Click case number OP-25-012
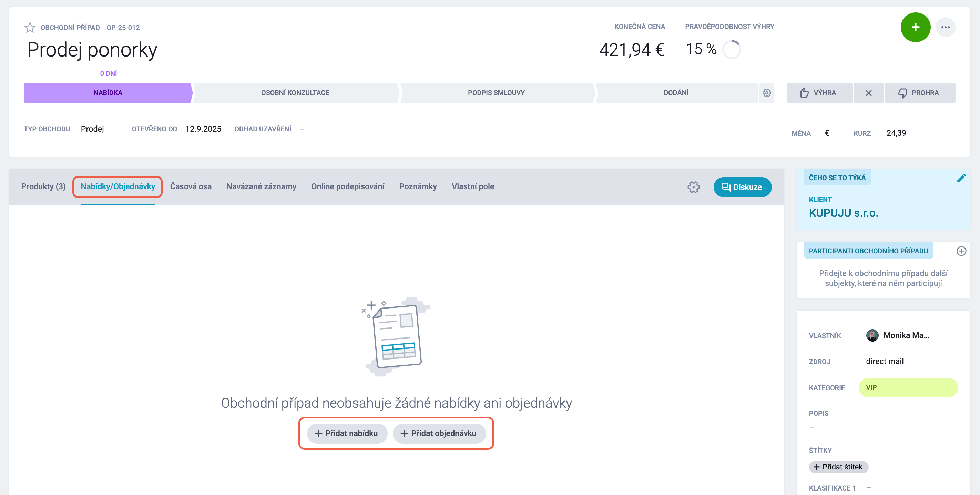The width and height of the screenshot is (980, 495). (123, 27)
